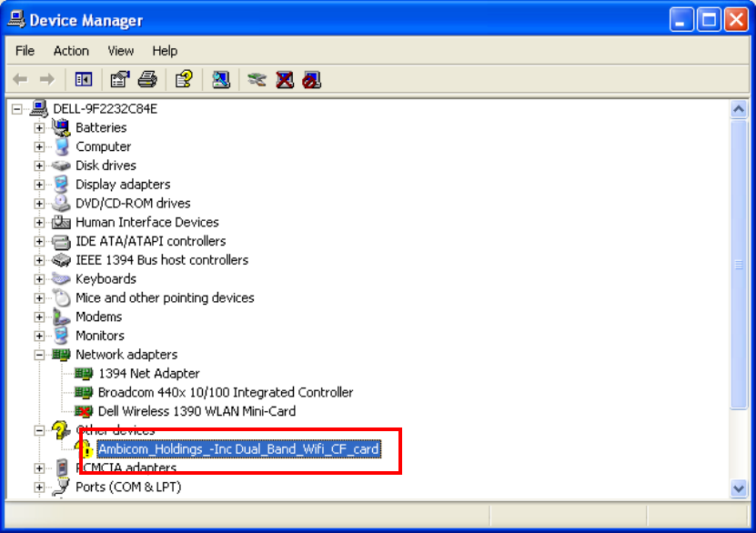Click the scrollbar down arrow
The height and width of the screenshot is (533, 756).
(739, 488)
